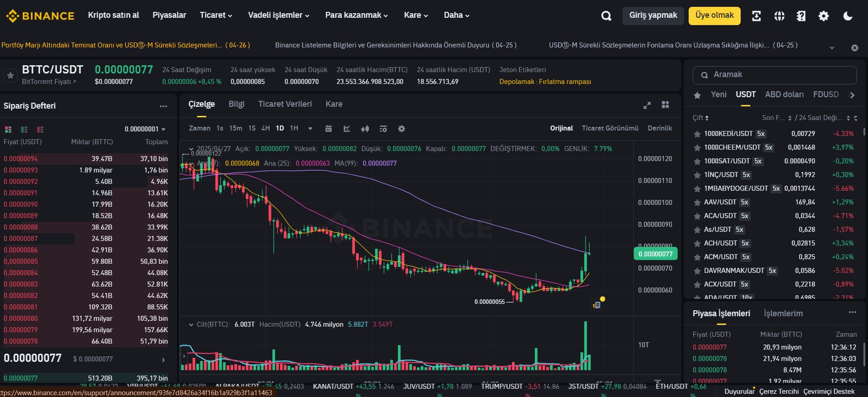
Task: Click the chart notes icon near the yellow dot
Action: click(x=596, y=305)
